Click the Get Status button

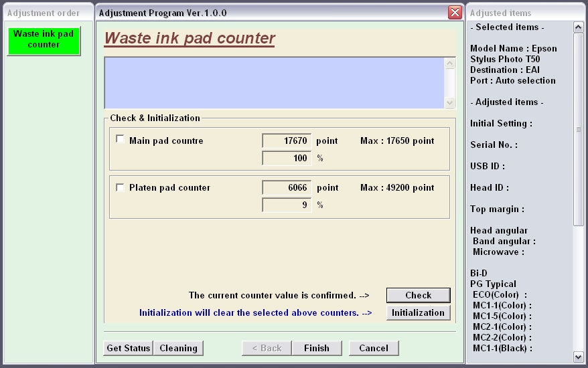pyautogui.click(x=129, y=348)
